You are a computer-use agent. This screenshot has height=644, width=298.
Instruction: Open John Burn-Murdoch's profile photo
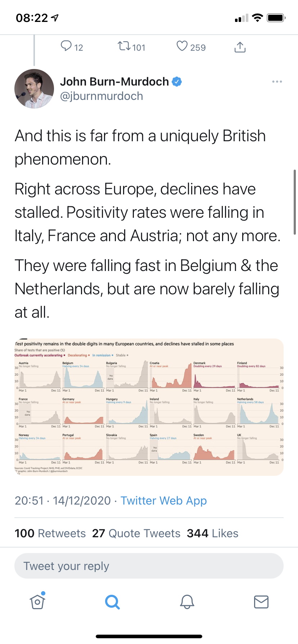[34, 89]
